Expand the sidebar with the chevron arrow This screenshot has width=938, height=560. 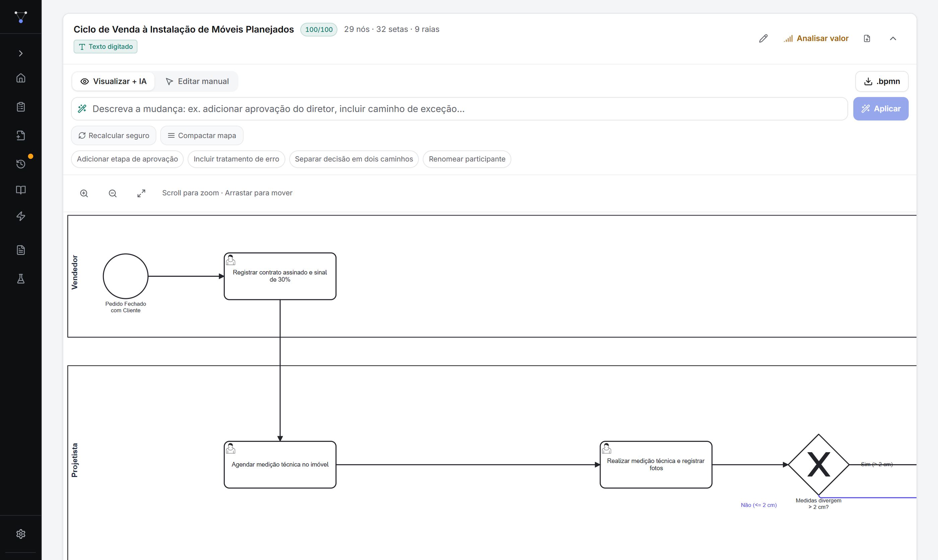point(21,54)
